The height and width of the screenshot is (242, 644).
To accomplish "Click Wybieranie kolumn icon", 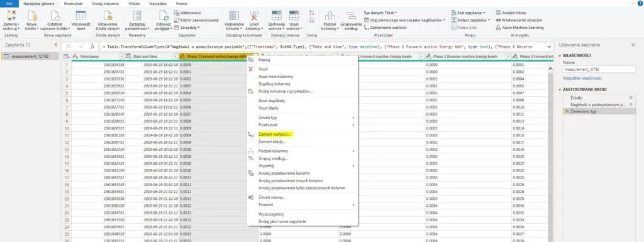I will 234,16.
